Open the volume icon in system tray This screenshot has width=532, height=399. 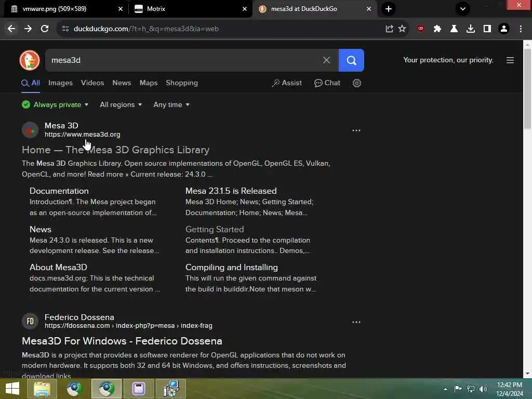coord(483,389)
